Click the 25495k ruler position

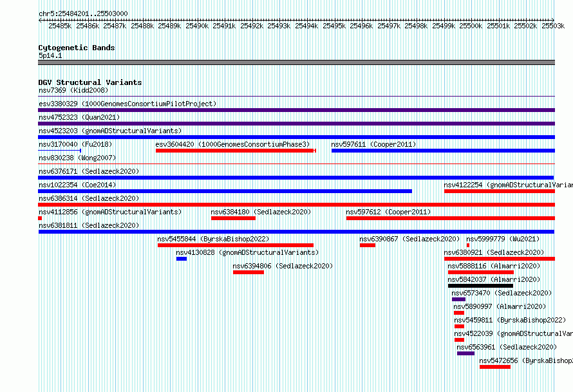pyautogui.click(x=334, y=26)
